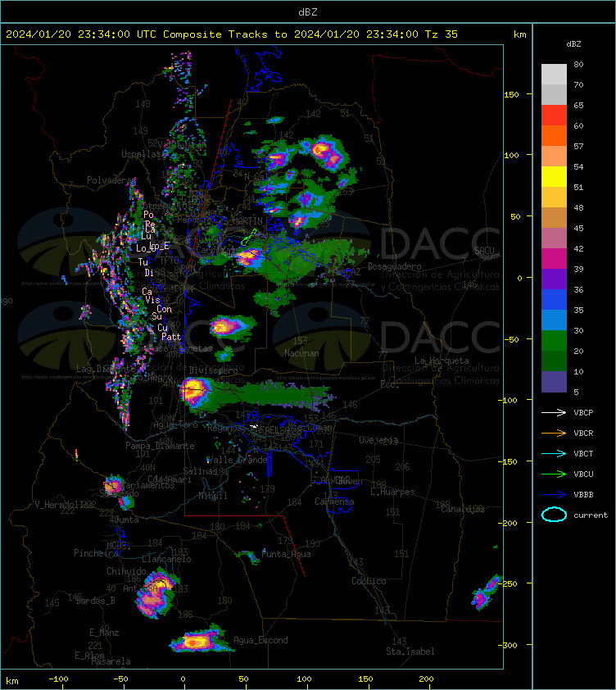
Task: Click the 'VBBB' legend label
Action: pyautogui.click(x=583, y=495)
